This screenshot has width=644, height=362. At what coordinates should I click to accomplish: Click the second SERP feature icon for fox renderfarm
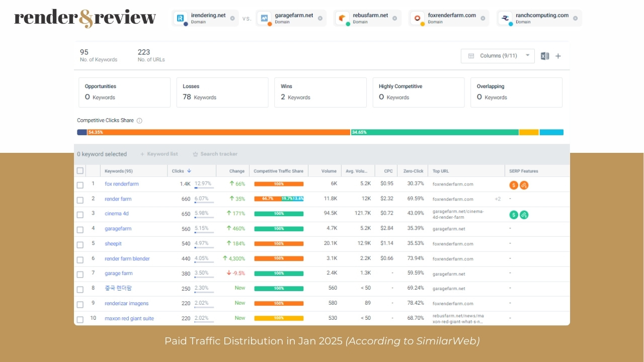point(524,185)
